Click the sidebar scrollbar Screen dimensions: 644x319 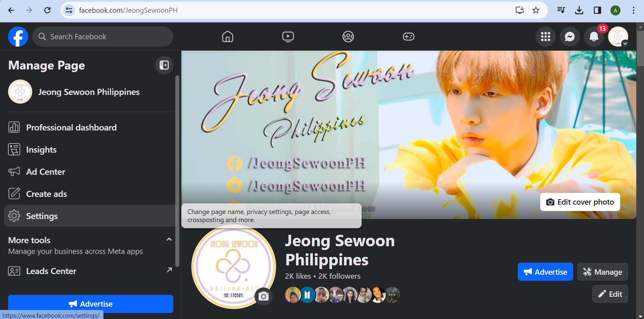click(x=177, y=171)
